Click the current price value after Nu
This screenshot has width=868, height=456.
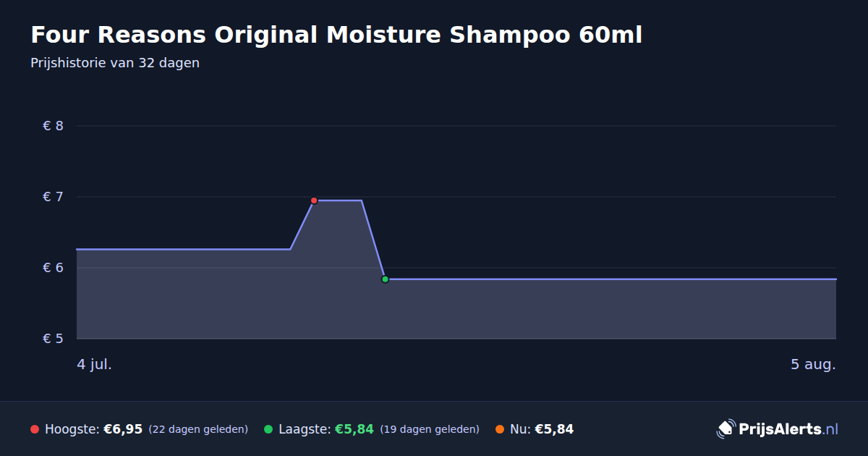tap(554, 429)
